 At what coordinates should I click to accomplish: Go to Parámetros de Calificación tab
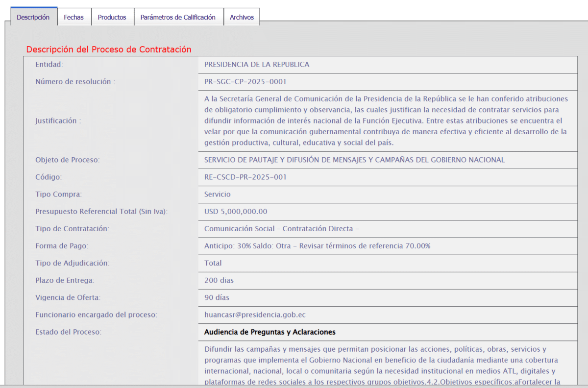click(178, 17)
